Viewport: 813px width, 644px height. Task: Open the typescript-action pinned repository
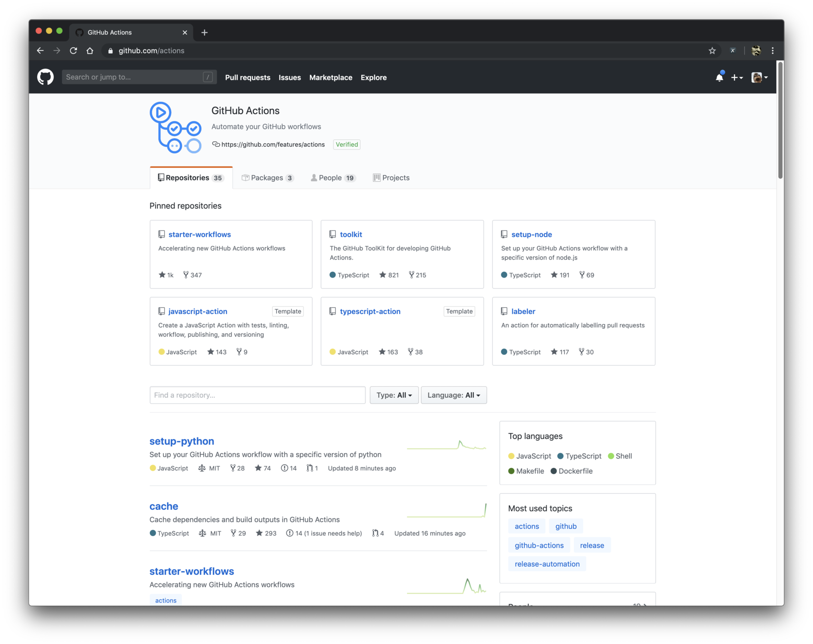pyautogui.click(x=370, y=311)
